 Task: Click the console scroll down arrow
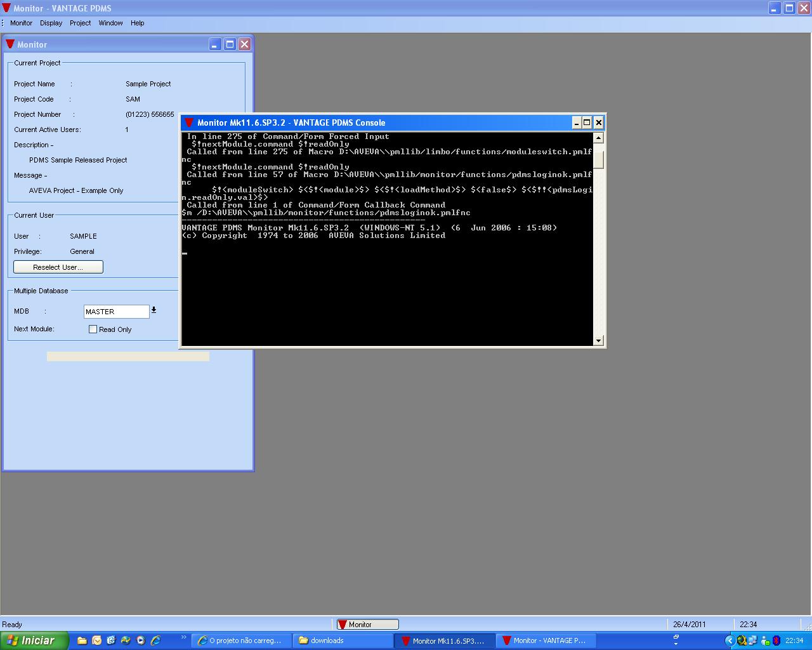(x=598, y=341)
